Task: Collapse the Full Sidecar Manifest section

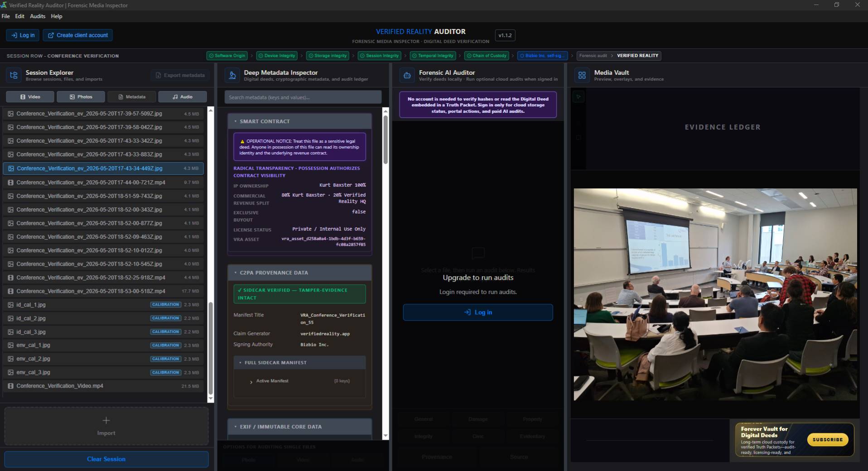Action: [299, 363]
